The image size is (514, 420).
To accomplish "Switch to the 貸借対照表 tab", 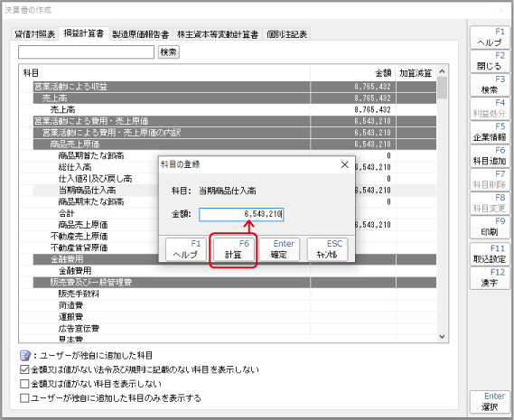I will (34, 34).
